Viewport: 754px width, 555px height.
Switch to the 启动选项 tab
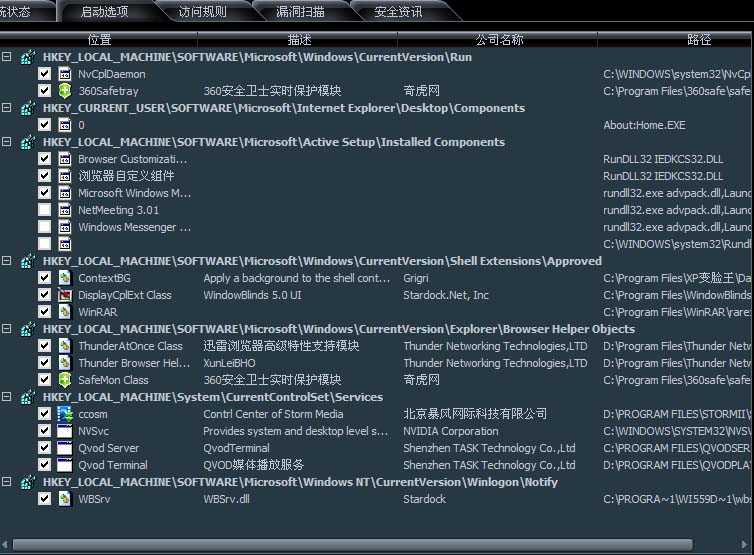coord(105,12)
